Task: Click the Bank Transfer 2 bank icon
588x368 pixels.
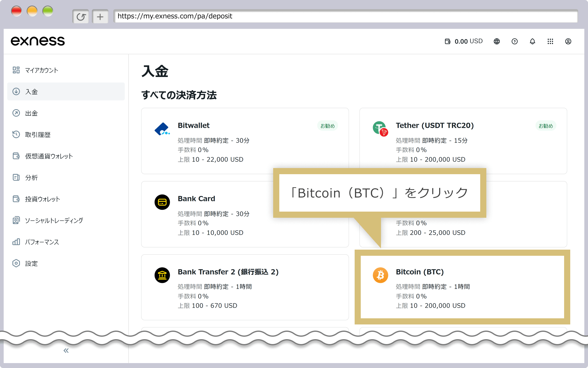Action: click(x=162, y=275)
